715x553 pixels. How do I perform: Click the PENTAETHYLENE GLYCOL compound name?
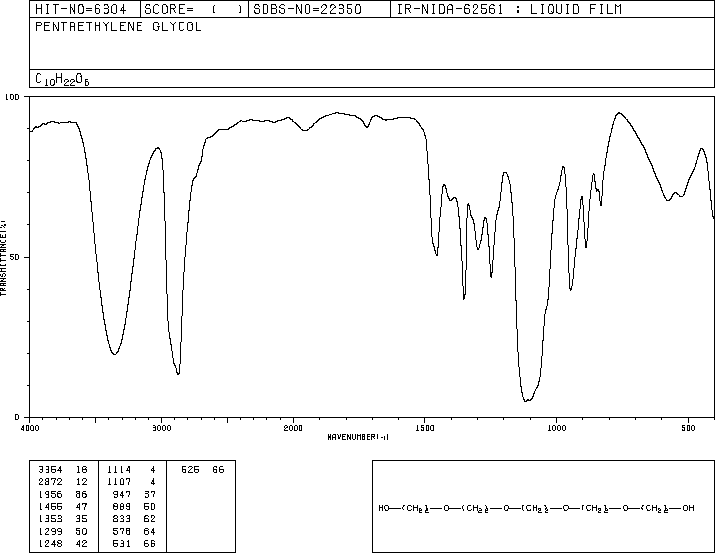tap(118, 27)
